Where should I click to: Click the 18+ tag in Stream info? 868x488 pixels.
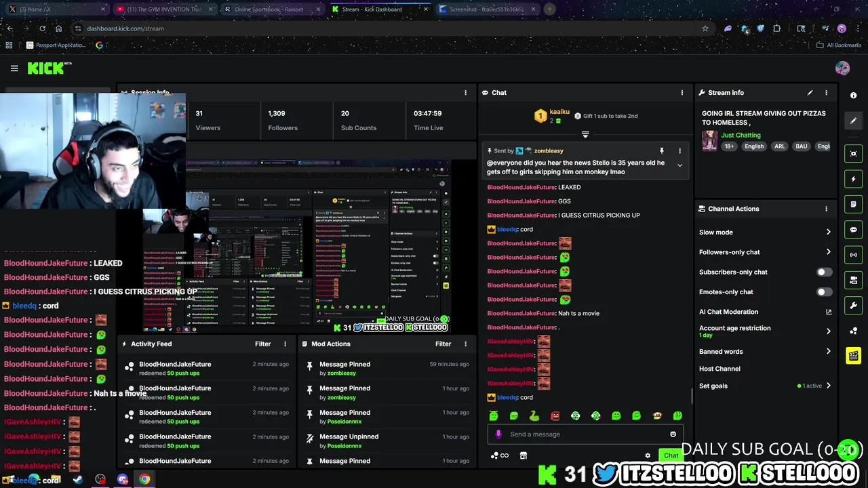729,146
